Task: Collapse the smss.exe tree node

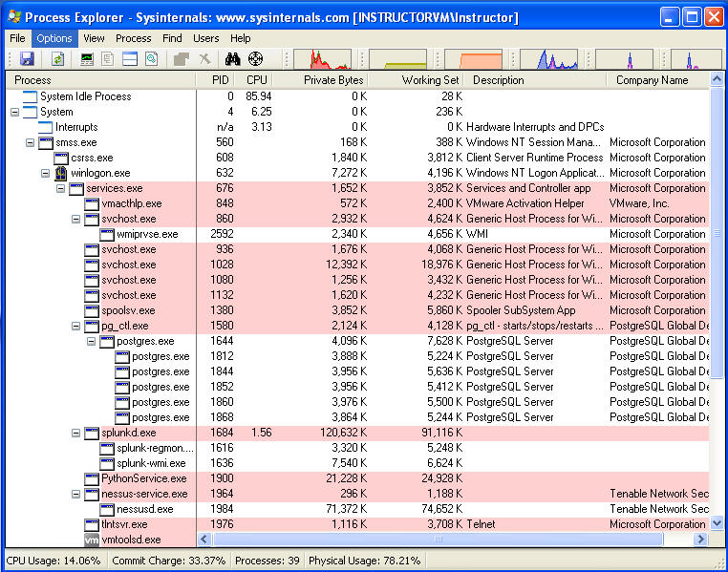Action: [x=31, y=142]
